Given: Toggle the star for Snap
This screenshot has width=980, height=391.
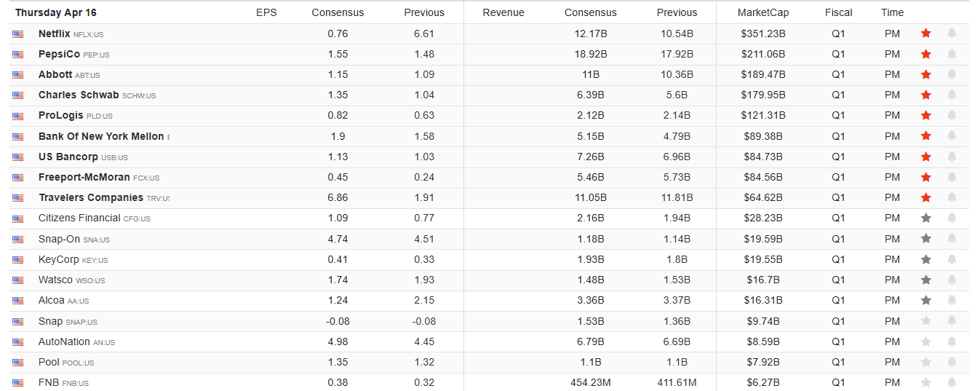Looking at the screenshot, I should pyautogui.click(x=926, y=321).
